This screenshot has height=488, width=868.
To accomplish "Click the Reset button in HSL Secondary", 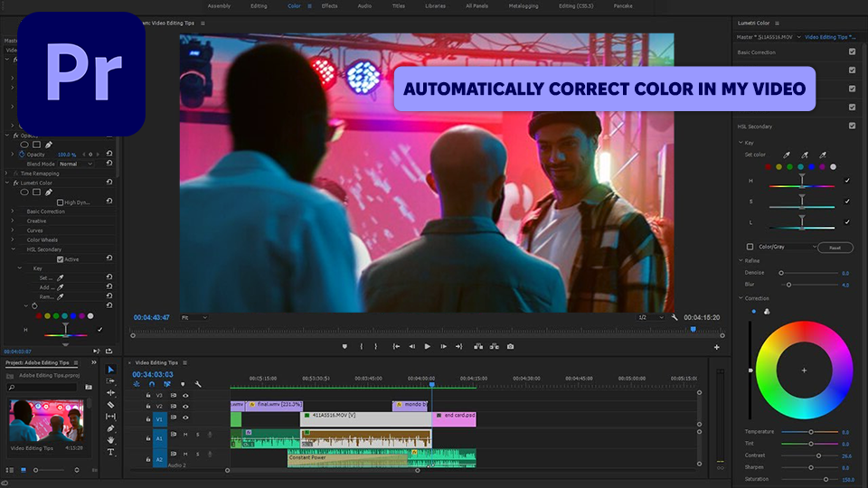I will 835,247.
